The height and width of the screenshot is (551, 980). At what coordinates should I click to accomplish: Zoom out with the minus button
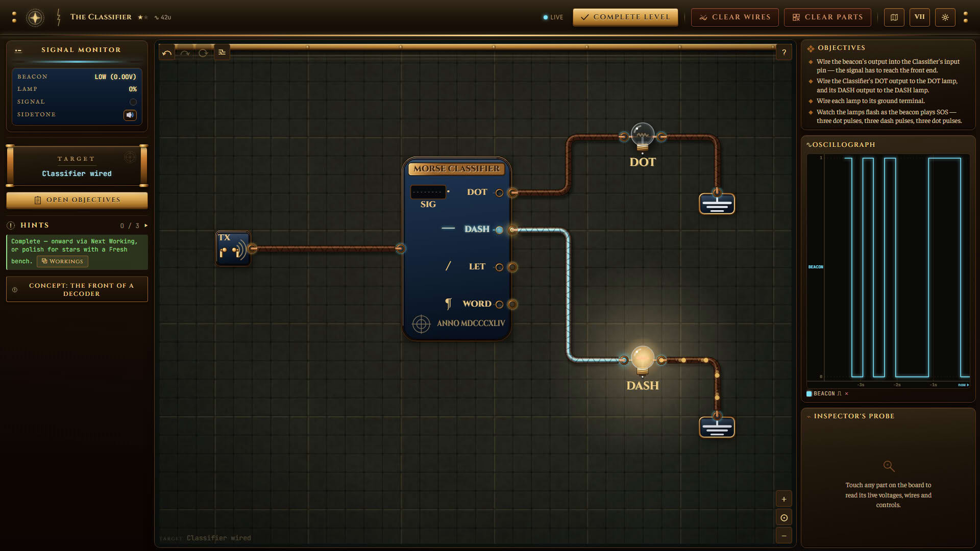(x=784, y=535)
